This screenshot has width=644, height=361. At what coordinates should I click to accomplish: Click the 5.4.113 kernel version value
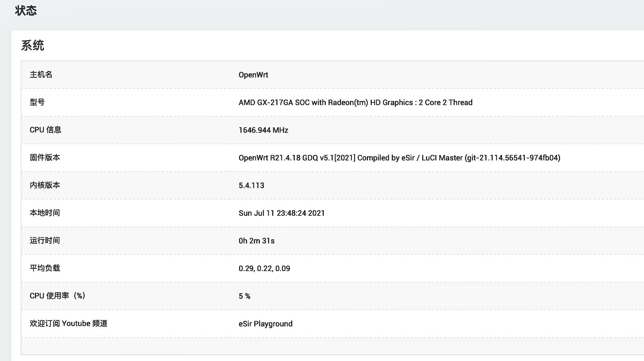click(x=251, y=186)
